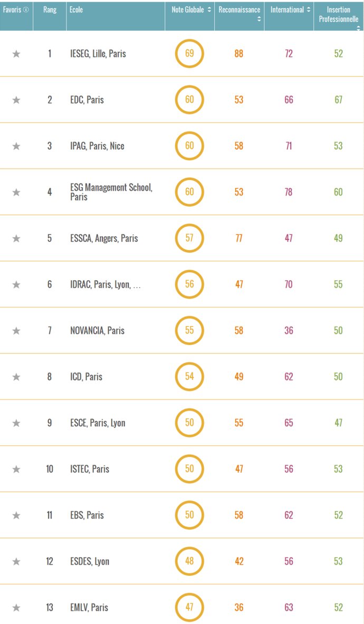Click the star next to EDC, Paris
364x624 pixels.
pyautogui.click(x=16, y=100)
